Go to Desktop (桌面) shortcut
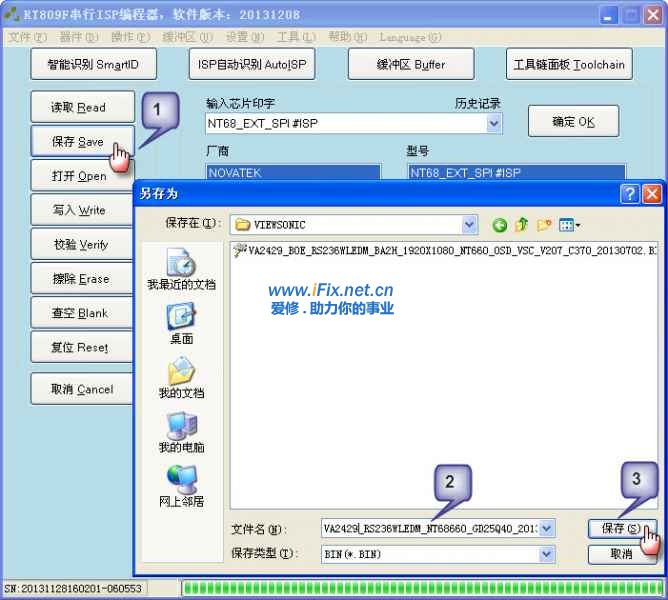Image resolution: width=668 pixels, height=600 pixels. click(x=181, y=322)
